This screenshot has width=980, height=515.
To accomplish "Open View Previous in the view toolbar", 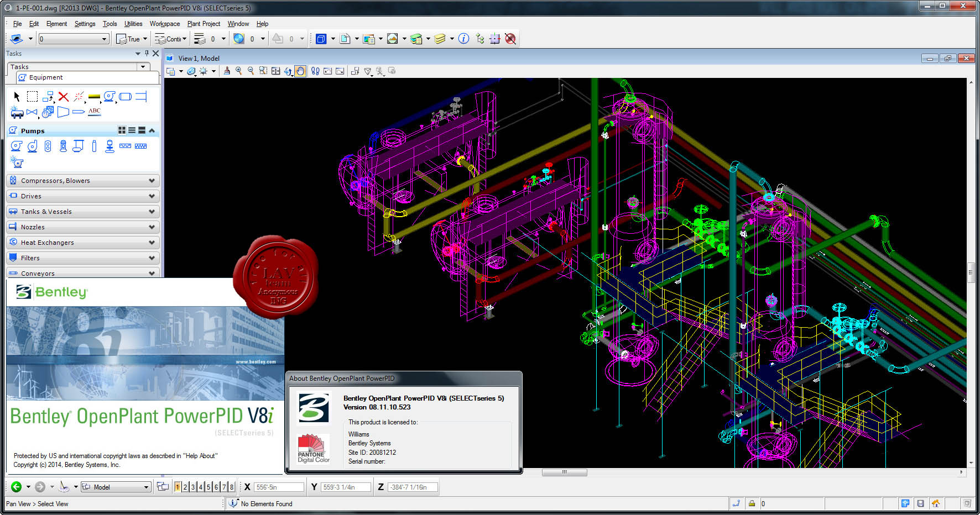I will pos(328,71).
